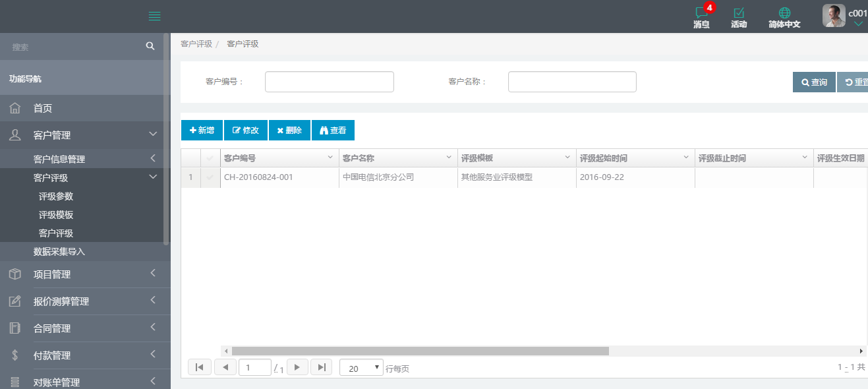Viewport: 868px width, 389px height.
Task: Collapse the 客户管理 chevron
Action: click(153, 135)
